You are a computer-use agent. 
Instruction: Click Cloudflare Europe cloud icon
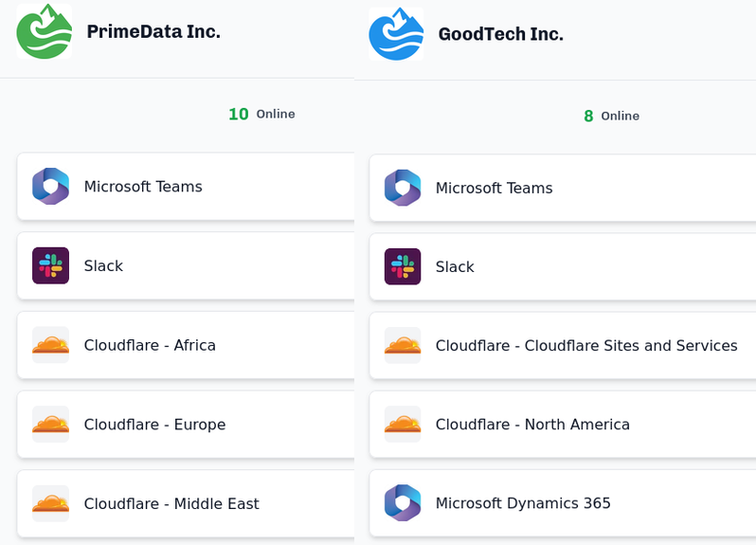click(50, 424)
